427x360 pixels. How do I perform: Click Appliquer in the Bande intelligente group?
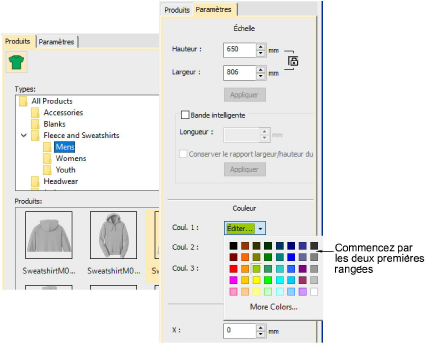245,169
